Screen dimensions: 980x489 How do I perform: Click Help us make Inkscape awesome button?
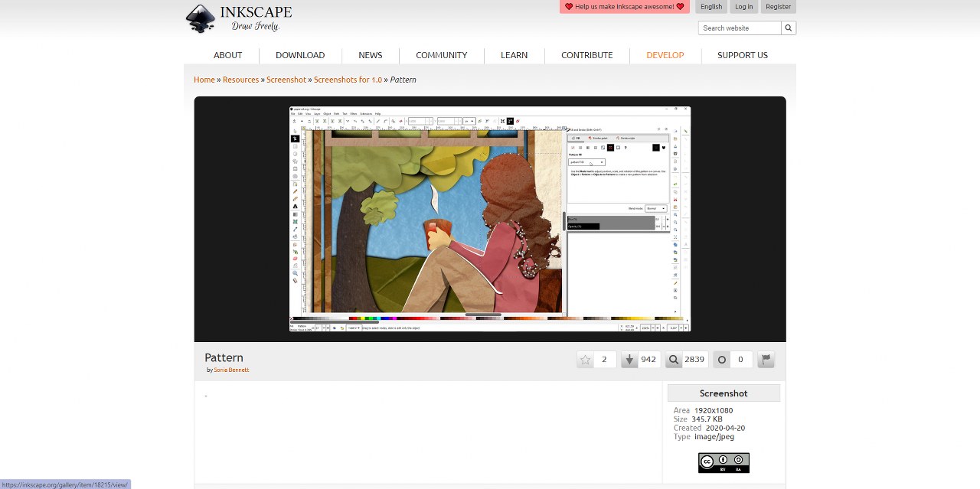click(625, 7)
